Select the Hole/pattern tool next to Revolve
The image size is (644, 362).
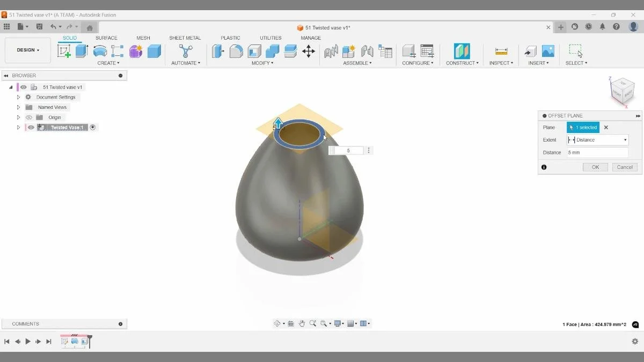(118, 51)
